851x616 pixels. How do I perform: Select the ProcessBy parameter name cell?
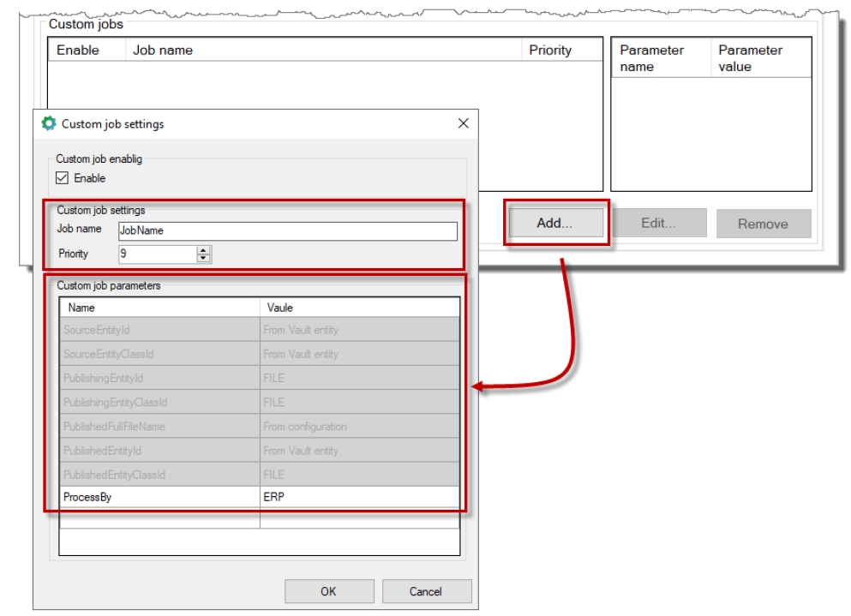point(159,497)
